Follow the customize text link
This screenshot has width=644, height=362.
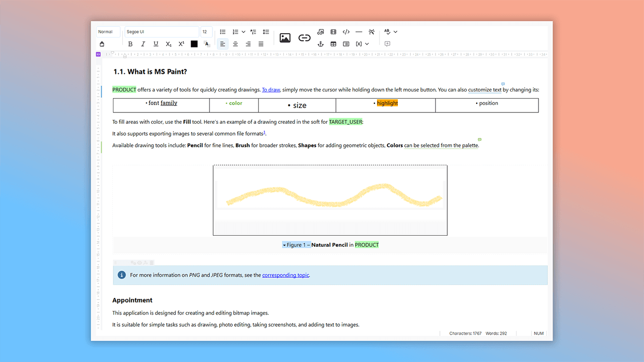click(x=484, y=89)
